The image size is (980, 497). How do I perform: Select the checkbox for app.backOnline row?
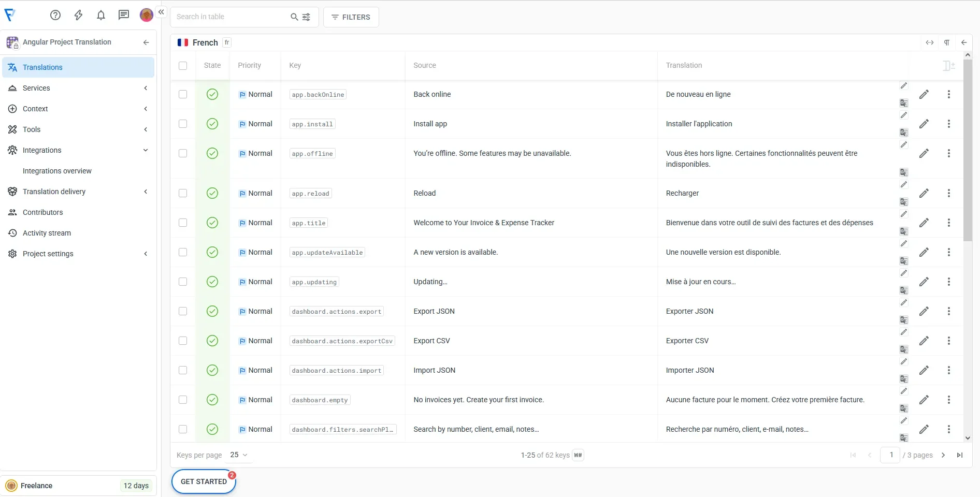[183, 94]
